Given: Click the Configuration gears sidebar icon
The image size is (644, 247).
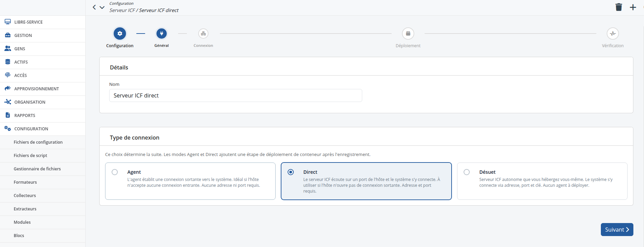Looking at the screenshot, I should [x=8, y=129].
